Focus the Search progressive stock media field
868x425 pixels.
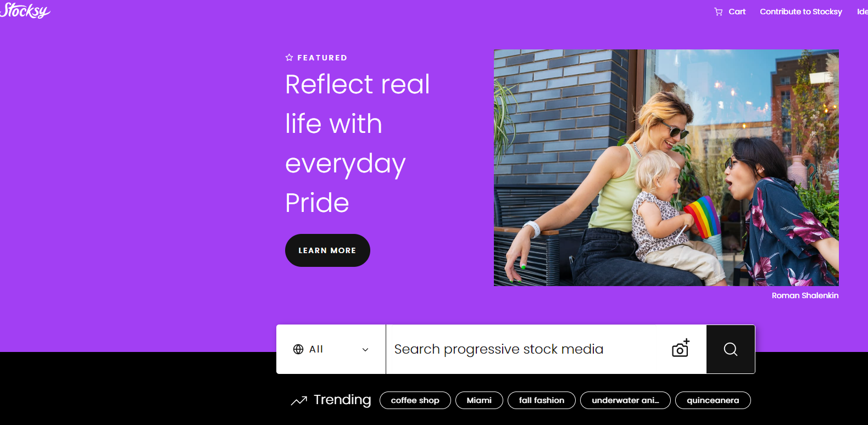527,349
